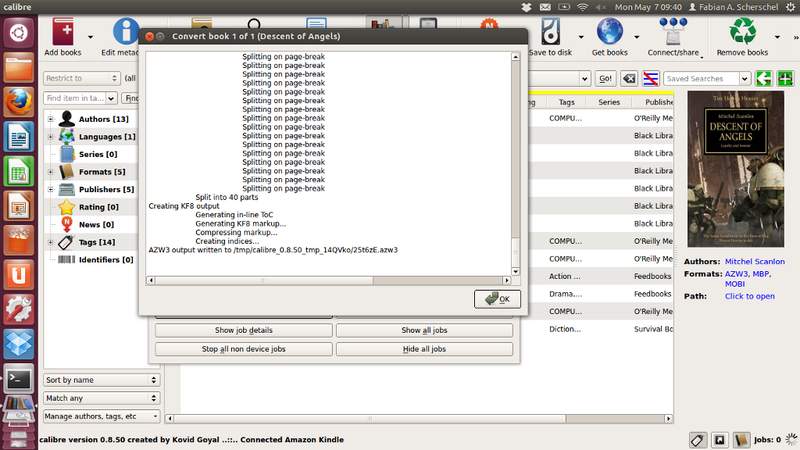Select Identifiers [0] in tag browser
The height and width of the screenshot is (450, 800).
pos(106,260)
